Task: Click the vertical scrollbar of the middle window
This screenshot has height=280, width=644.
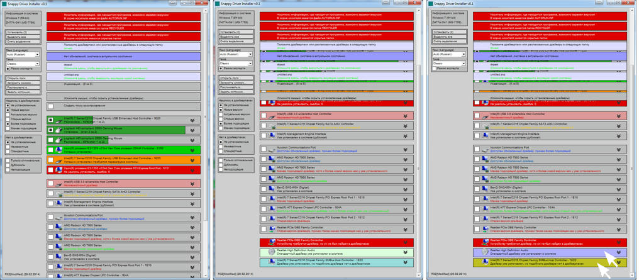Action: point(419,143)
